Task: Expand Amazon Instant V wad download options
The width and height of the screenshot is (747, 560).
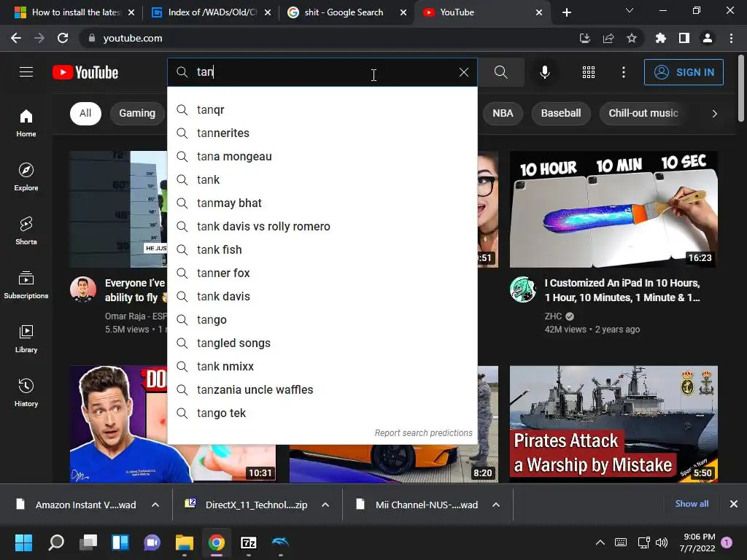Action: coord(155,505)
